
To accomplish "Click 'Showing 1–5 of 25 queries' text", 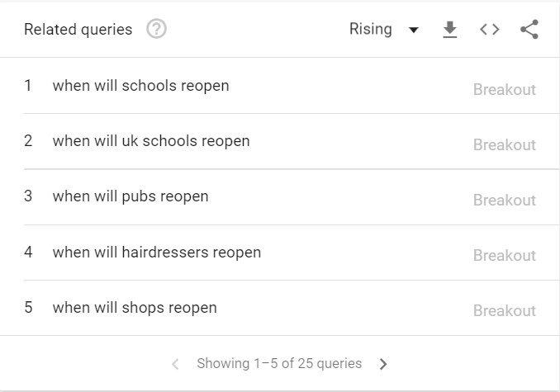I will 279,364.
